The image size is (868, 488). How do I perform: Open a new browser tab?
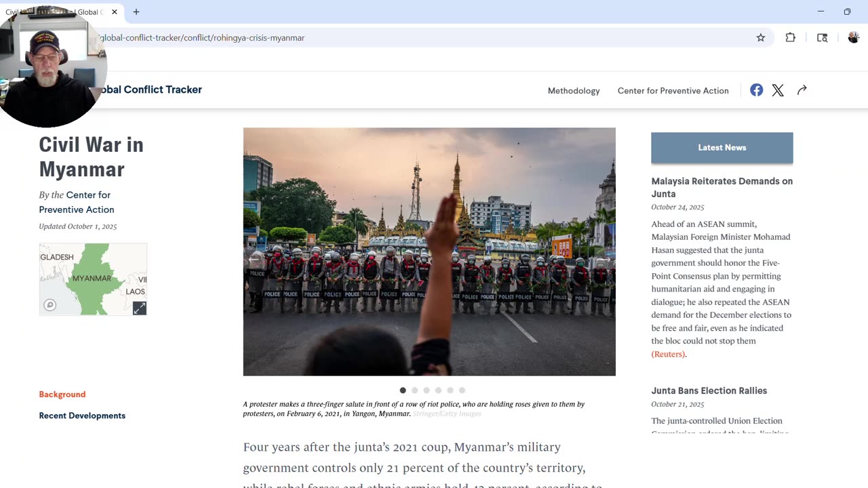tap(136, 12)
